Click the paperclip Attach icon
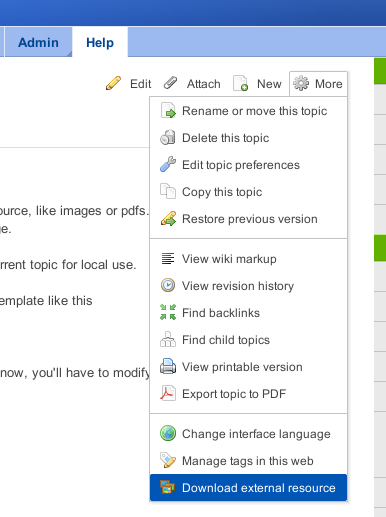The height and width of the screenshot is (517, 386). pyautogui.click(x=170, y=83)
